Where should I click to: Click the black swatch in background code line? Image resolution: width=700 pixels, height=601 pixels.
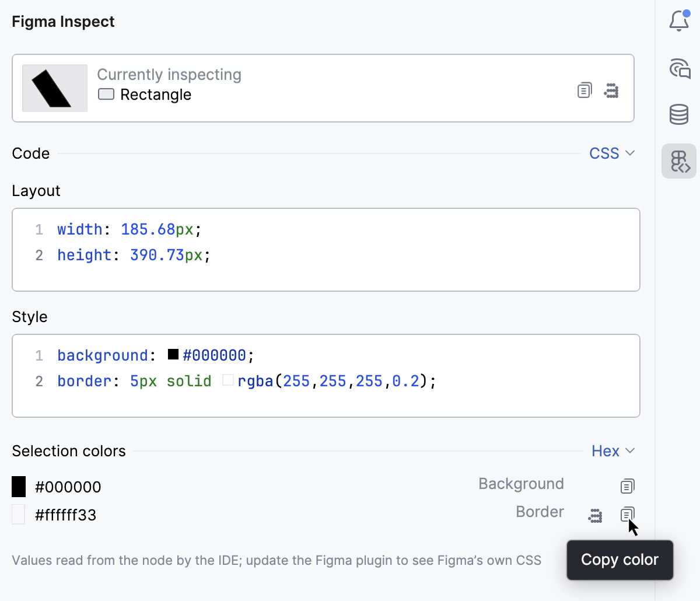pyautogui.click(x=173, y=354)
